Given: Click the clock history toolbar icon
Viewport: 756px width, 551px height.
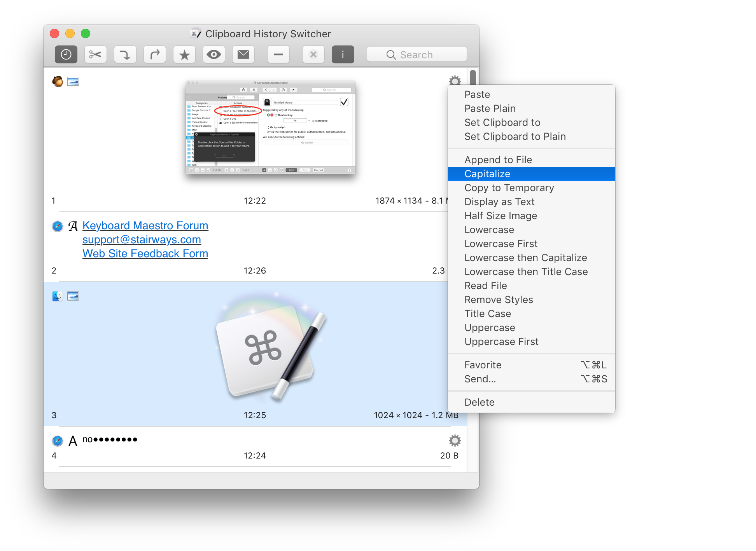Looking at the screenshot, I should click(x=66, y=54).
